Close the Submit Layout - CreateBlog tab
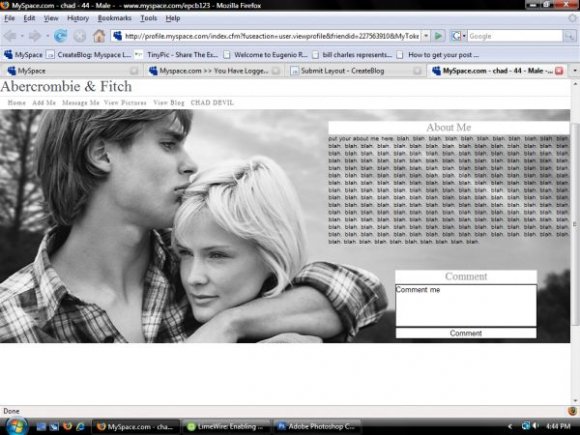 click(417, 71)
